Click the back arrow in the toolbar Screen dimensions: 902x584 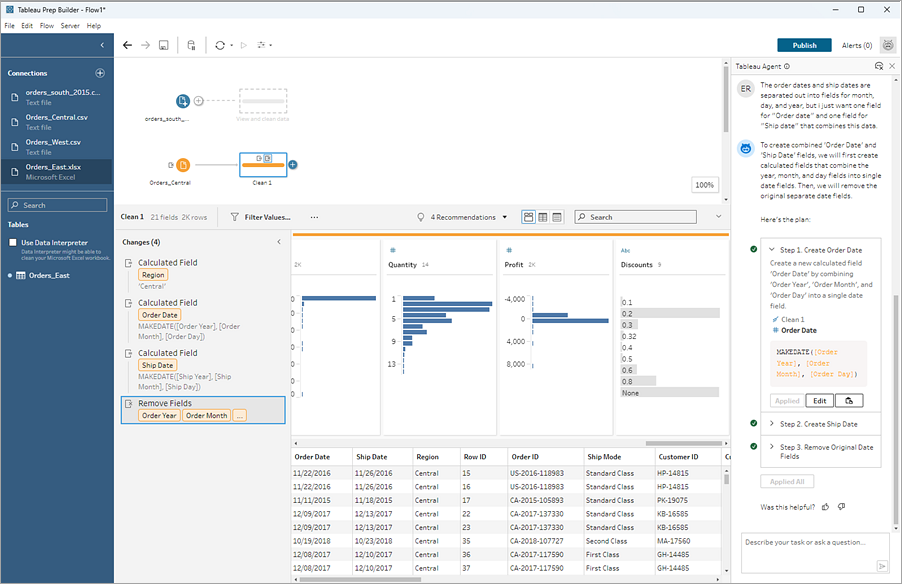(x=127, y=45)
